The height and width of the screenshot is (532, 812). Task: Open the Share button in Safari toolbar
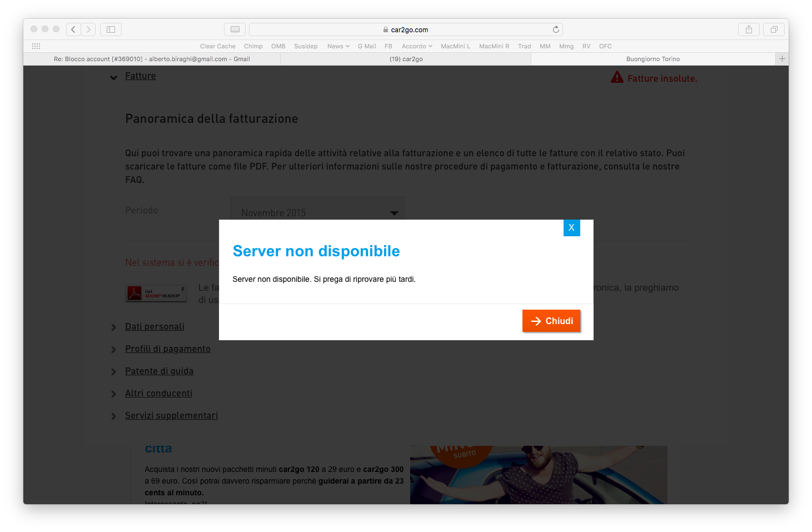pyautogui.click(x=749, y=29)
